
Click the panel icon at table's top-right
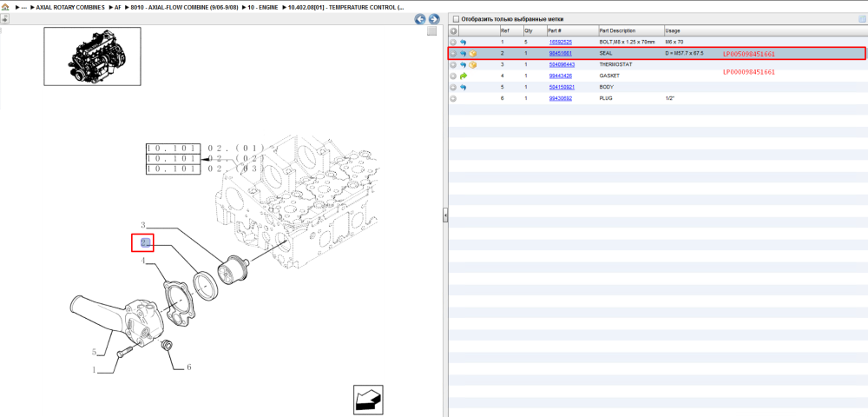point(861,19)
